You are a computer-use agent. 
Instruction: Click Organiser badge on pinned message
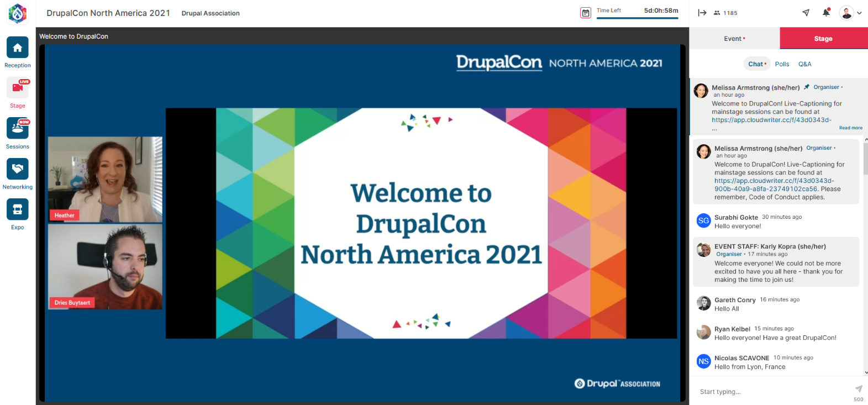(826, 87)
